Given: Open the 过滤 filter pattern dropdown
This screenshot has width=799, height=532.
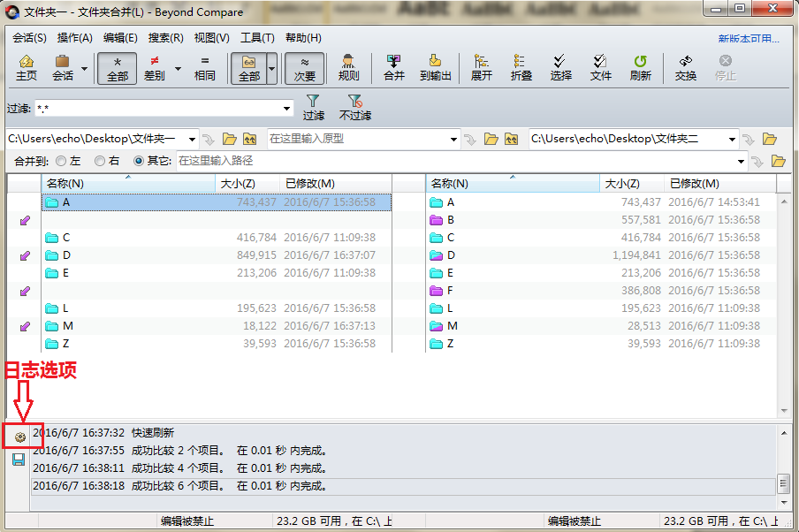Looking at the screenshot, I should (x=285, y=108).
